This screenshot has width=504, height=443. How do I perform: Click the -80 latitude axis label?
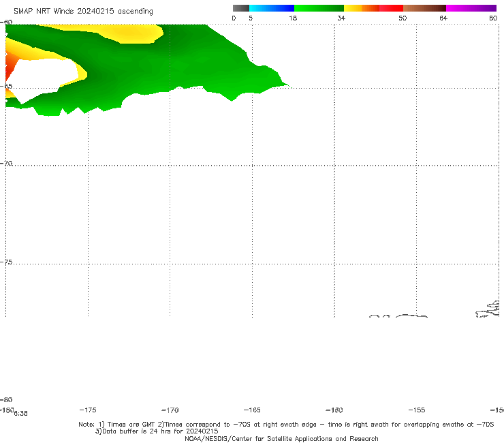click(6, 399)
